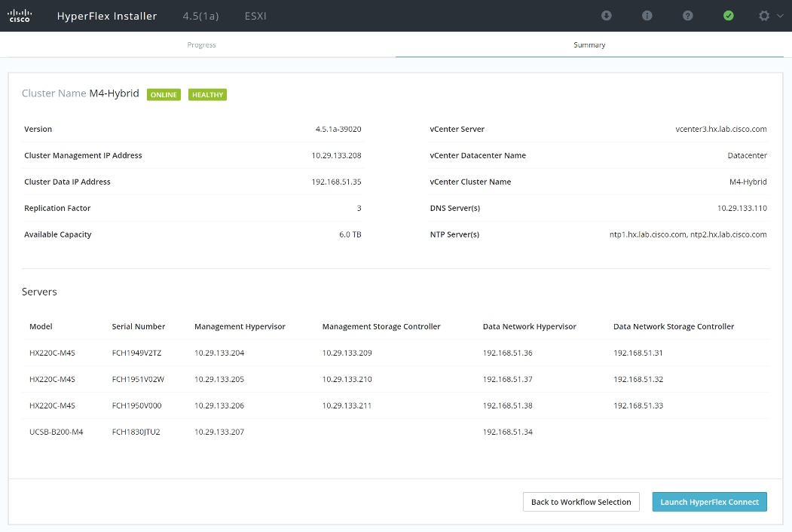Select data controller IP 192.168.51.31
The image size is (792, 532).
[638, 353]
